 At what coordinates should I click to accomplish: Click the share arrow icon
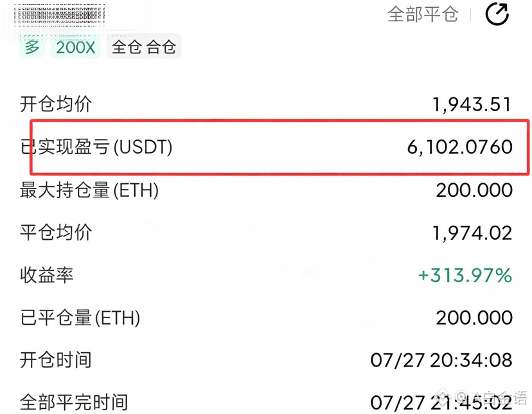[497, 14]
